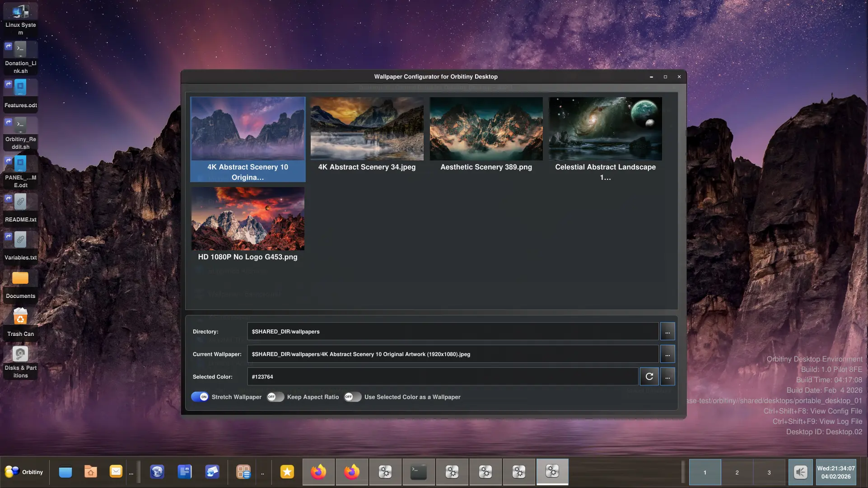Turn on Use Selected Color as Wallpaper
This screenshot has height=488, width=868.
352,397
